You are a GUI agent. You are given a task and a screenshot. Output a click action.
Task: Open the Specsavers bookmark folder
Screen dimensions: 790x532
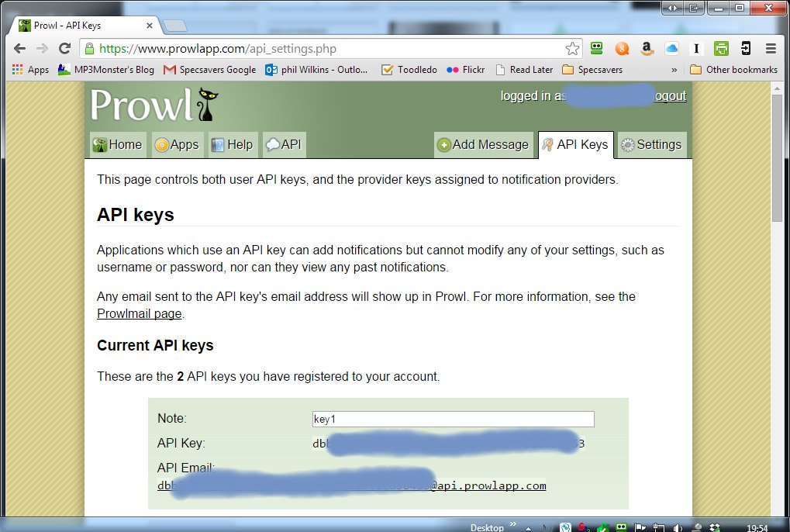(x=592, y=70)
